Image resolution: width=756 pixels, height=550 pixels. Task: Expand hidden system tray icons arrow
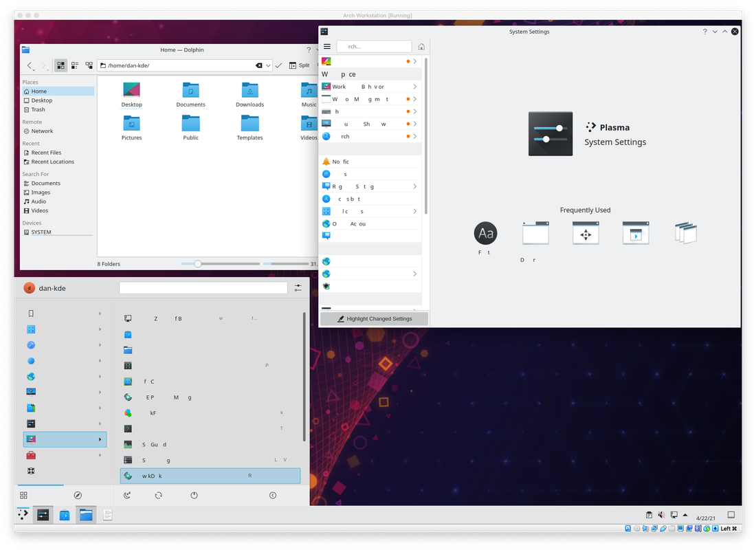(685, 515)
